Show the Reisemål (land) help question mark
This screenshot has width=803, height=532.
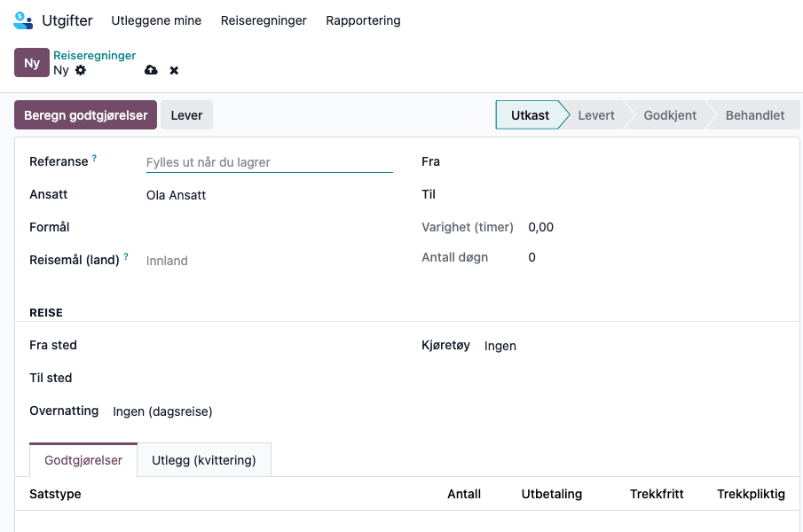tap(126, 257)
